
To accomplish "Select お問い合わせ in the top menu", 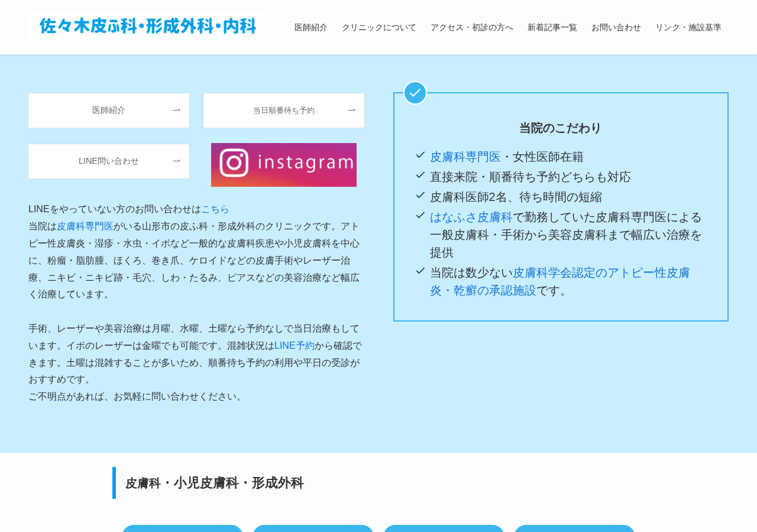I will tap(616, 27).
